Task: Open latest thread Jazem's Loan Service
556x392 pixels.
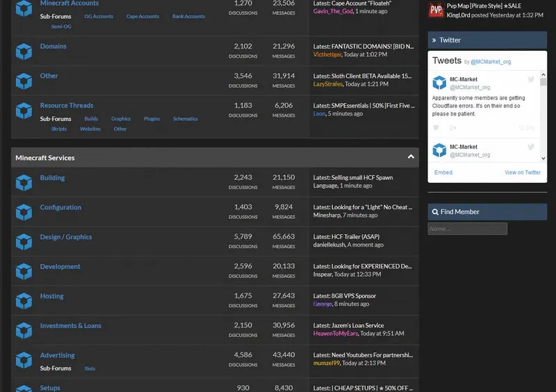Action: (357, 325)
